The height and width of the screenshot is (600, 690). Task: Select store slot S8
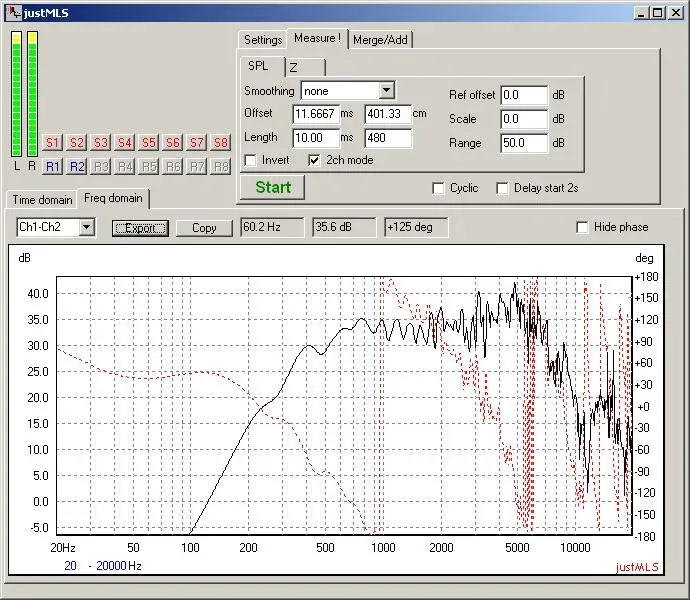(220, 143)
